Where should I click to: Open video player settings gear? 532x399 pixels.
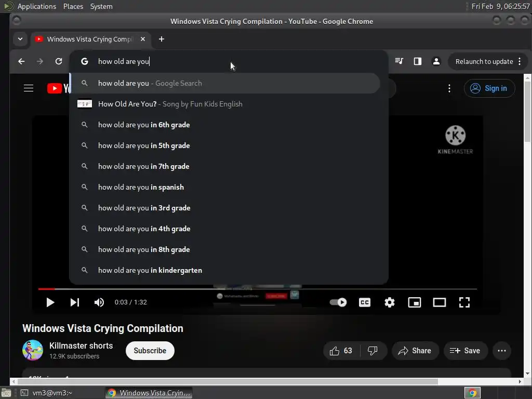click(390, 302)
